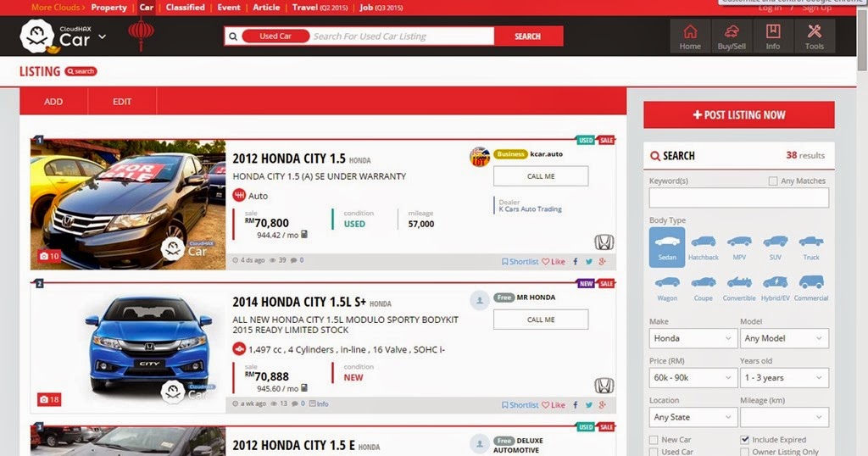Click the red SEARCH button

tap(528, 36)
